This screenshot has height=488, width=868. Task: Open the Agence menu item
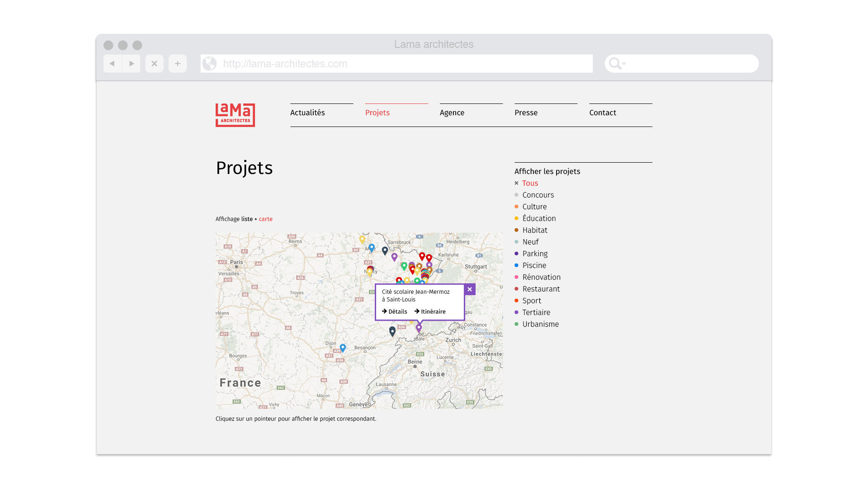pyautogui.click(x=452, y=113)
